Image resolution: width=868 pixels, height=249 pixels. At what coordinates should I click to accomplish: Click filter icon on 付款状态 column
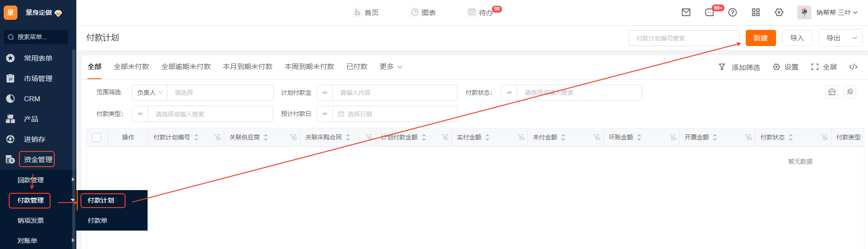pos(824,137)
